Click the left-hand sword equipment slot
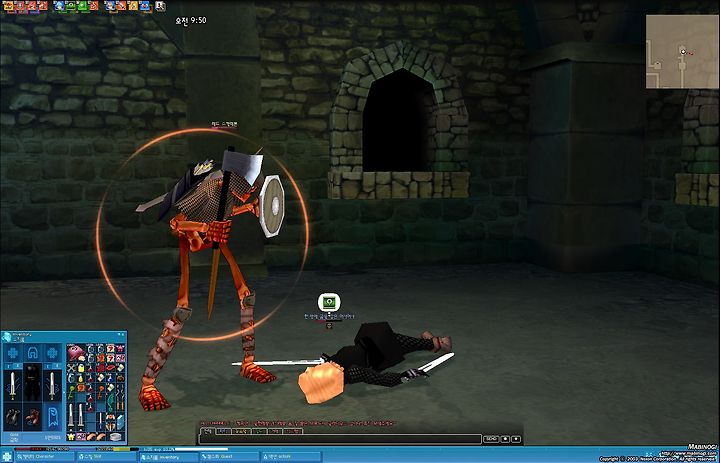This screenshot has width=720, height=463. 13,386
